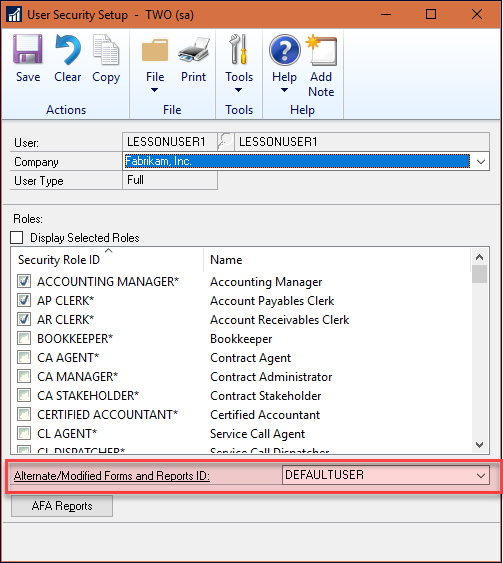
Task: Expand the Tools dropdown arrow
Action: point(239,90)
